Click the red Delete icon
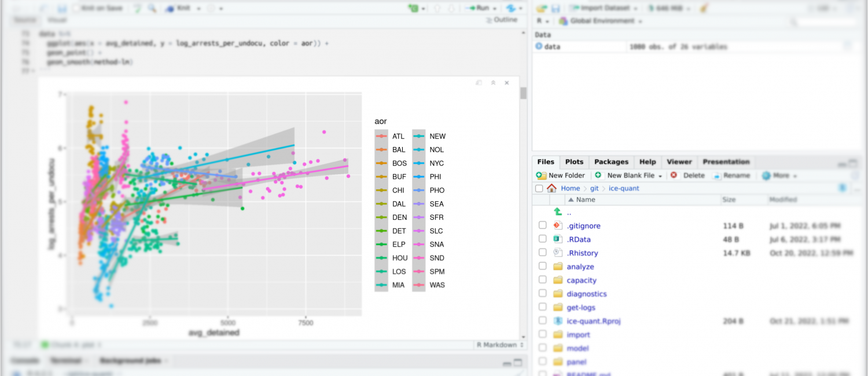The height and width of the screenshot is (376, 868). point(674,175)
